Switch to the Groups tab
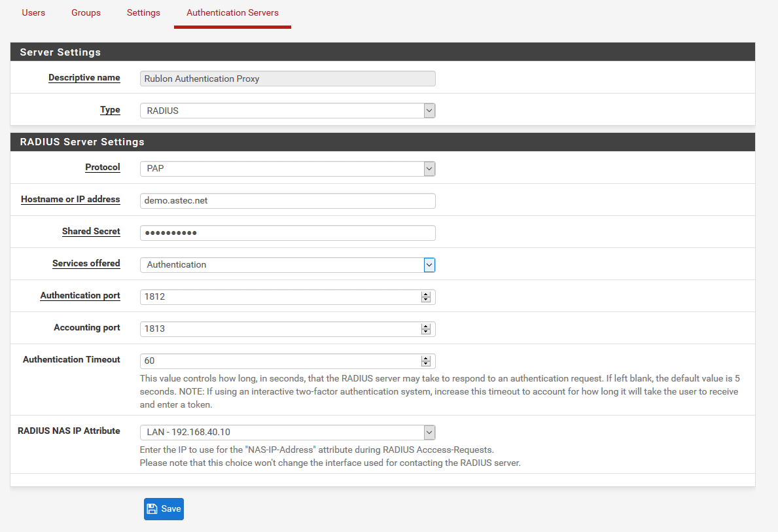 [x=86, y=12]
